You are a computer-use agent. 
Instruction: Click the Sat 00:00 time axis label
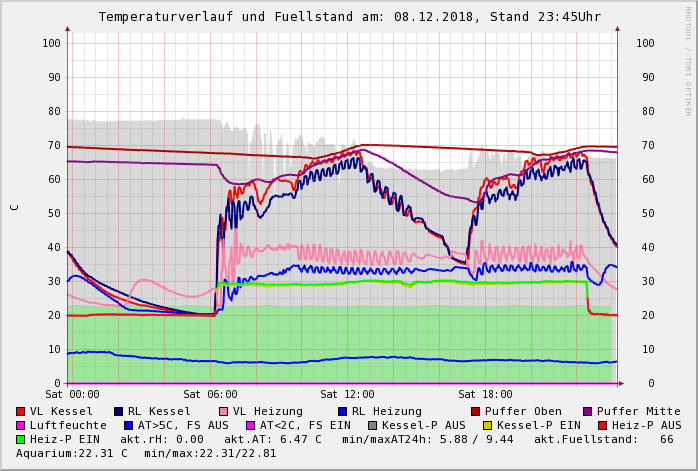tap(72, 395)
